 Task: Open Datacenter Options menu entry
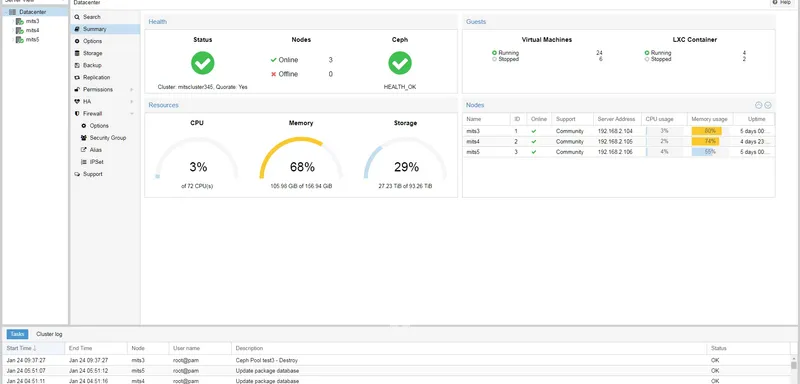click(105, 41)
